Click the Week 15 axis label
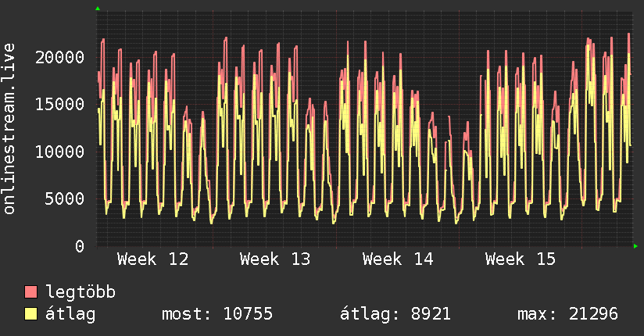The image size is (644, 336). [521, 259]
